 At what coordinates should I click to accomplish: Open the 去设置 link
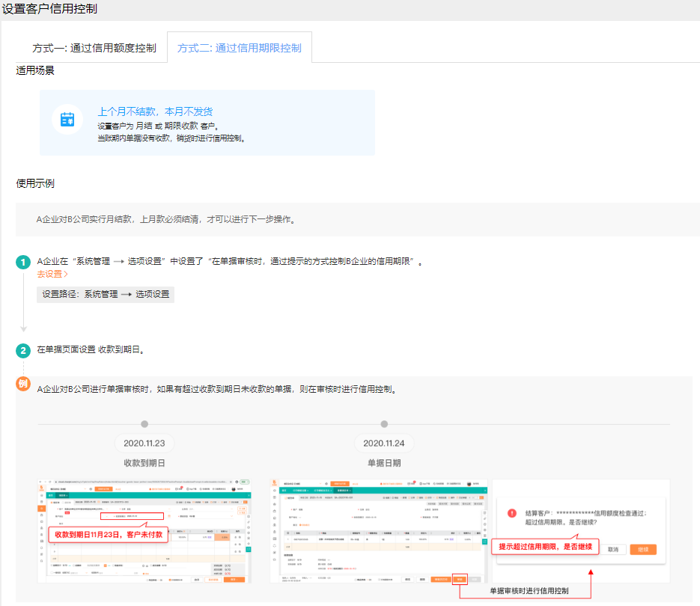(52, 275)
